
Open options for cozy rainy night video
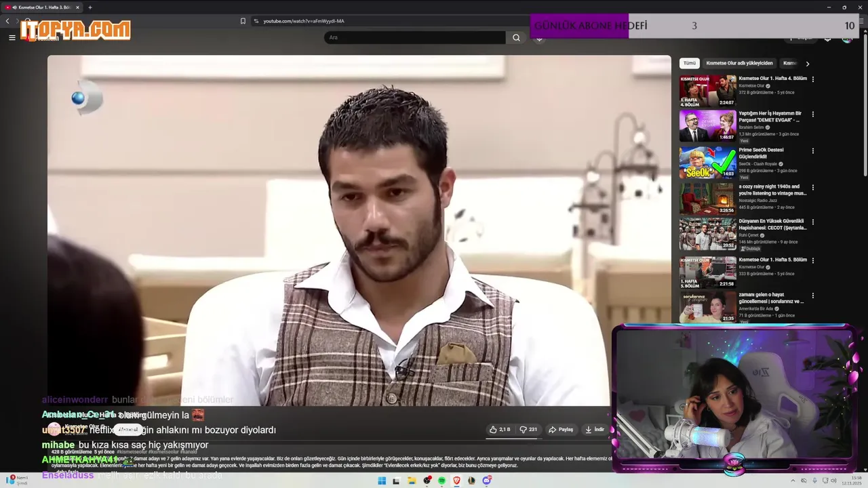tap(813, 187)
